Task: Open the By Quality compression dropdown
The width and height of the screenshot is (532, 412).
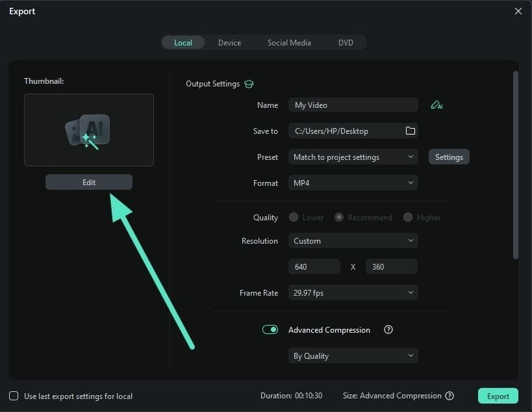Action: [x=353, y=355]
